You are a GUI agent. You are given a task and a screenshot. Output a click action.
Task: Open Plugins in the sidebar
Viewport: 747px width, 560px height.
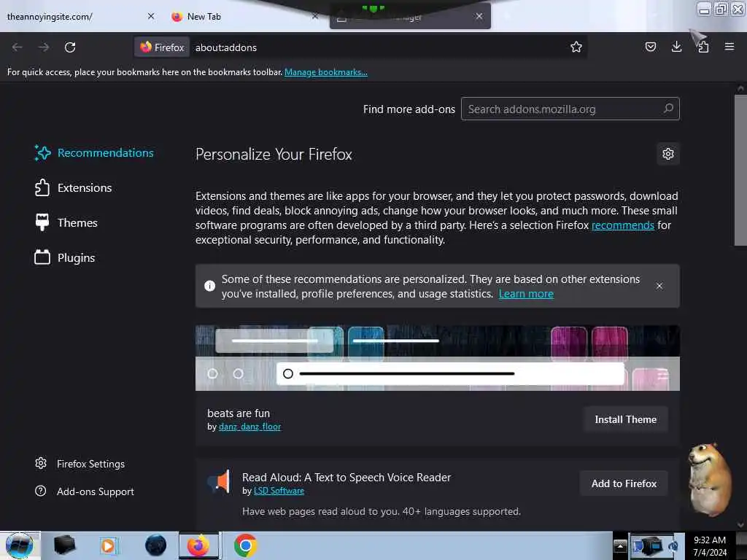click(x=65, y=257)
